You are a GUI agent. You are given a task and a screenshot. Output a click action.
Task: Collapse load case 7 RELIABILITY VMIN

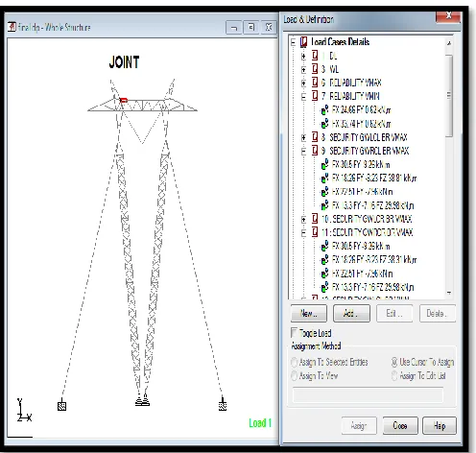pos(303,96)
